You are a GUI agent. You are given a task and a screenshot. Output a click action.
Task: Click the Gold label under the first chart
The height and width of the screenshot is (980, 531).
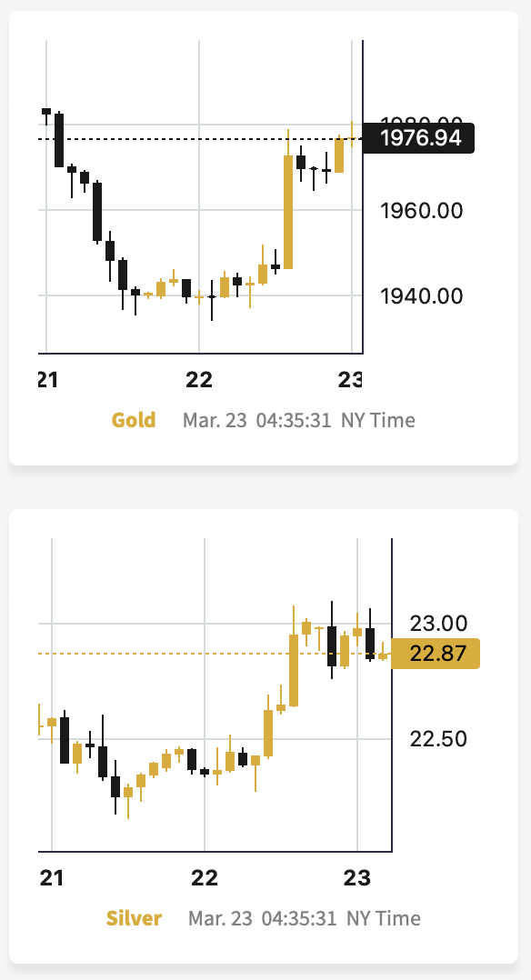[x=134, y=420]
